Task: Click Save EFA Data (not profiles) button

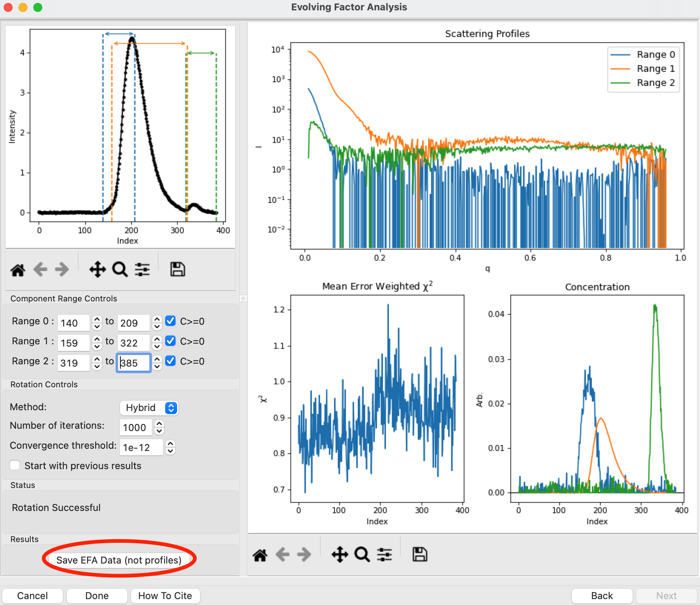Action: coord(119,560)
